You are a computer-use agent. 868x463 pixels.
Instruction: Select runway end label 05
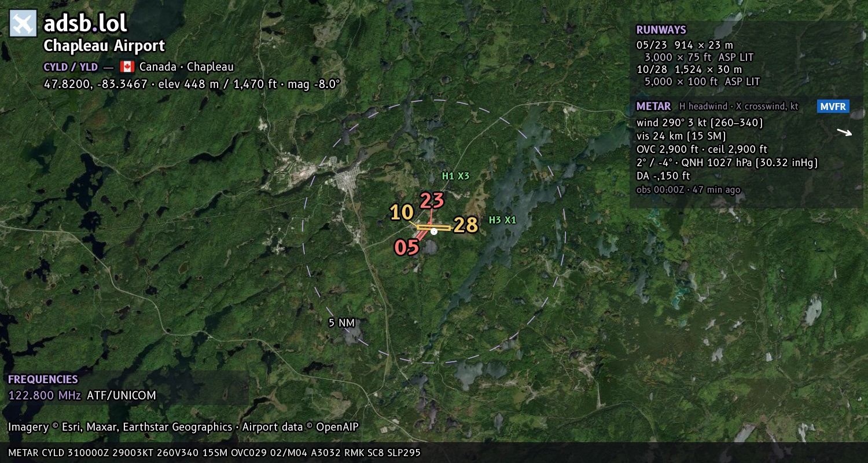407,248
